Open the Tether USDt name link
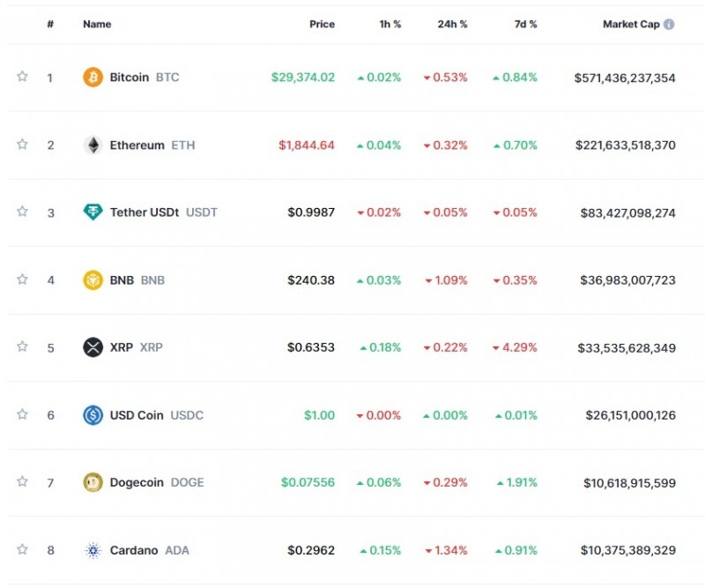Image resolution: width=705 pixels, height=588 pixels. (x=145, y=212)
